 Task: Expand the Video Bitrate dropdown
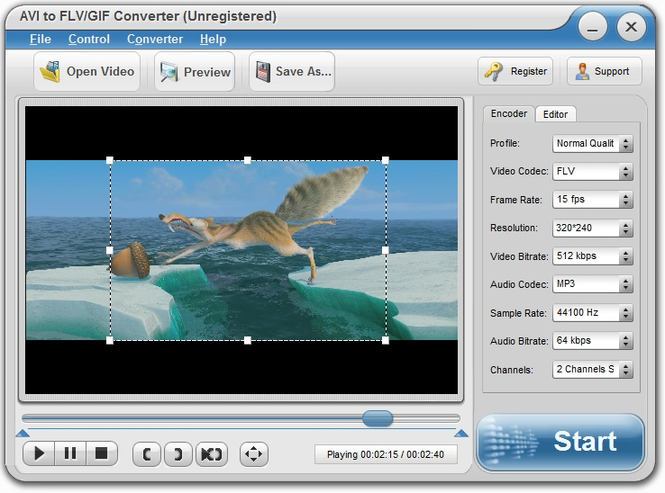pos(626,256)
